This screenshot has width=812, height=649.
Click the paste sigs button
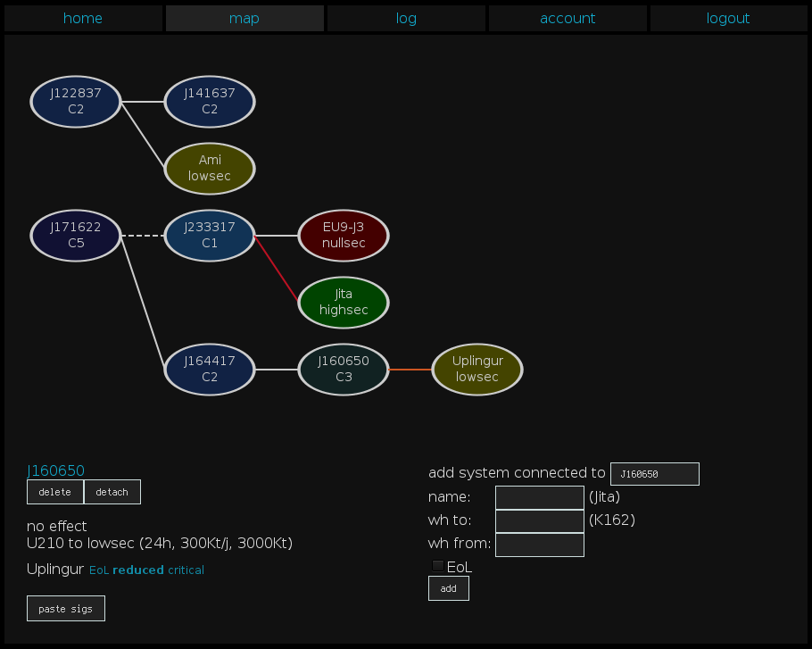[66, 609]
